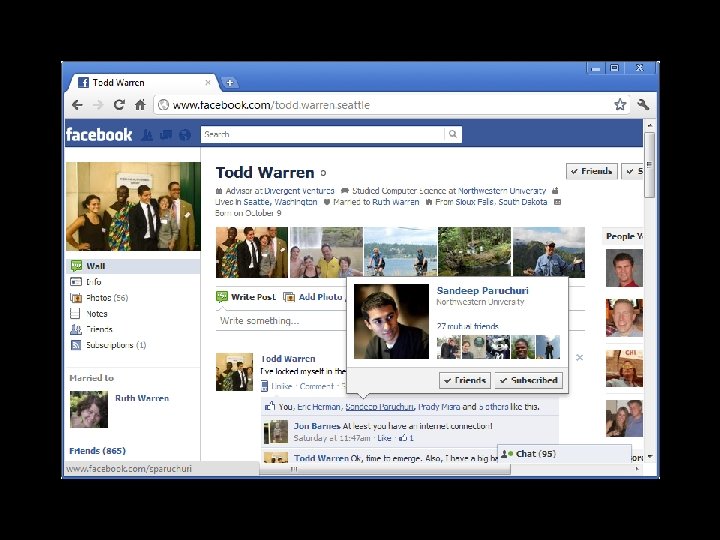Click the address bar URL
Viewport: 720px width, 540px height.
271,105
